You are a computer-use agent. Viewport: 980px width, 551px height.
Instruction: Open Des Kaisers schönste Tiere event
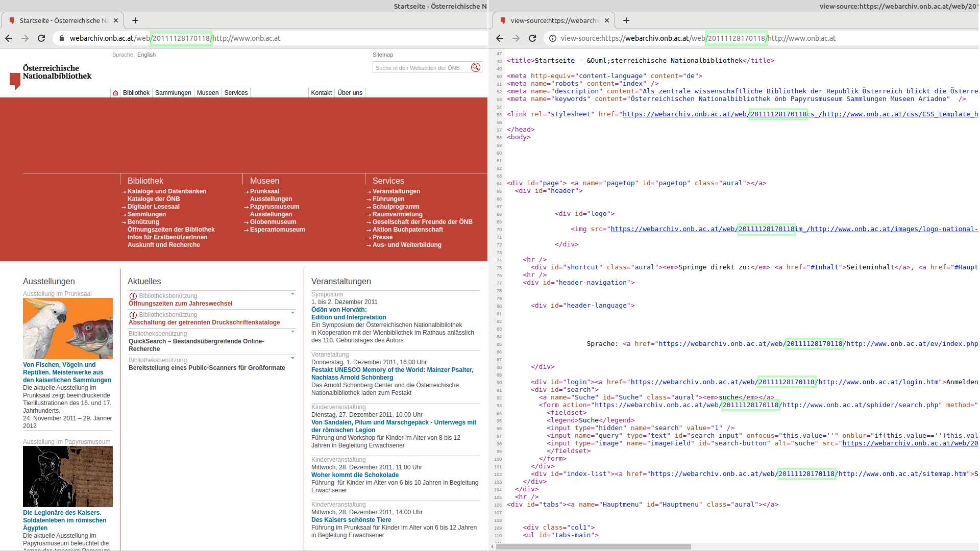pos(351,520)
